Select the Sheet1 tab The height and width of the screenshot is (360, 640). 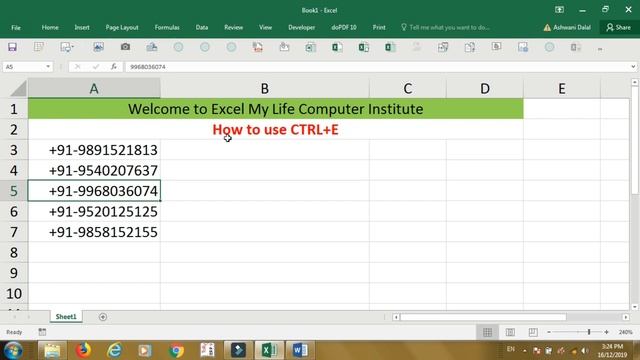coord(66,317)
